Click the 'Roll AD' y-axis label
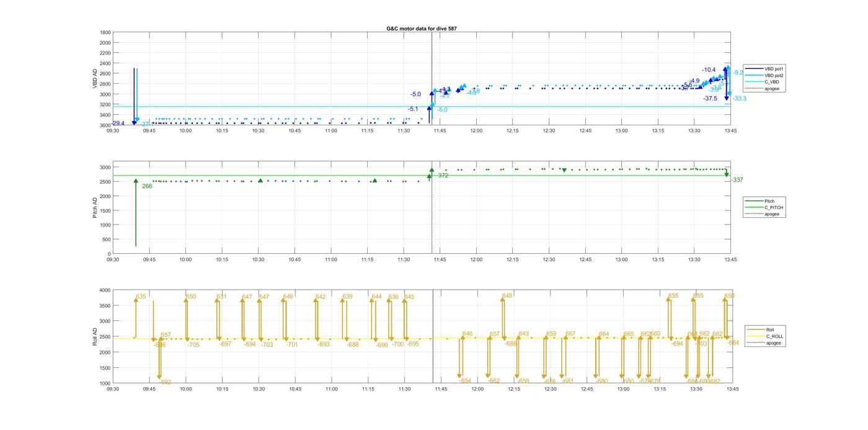The width and height of the screenshot is (868, 430). coord(95,337)
